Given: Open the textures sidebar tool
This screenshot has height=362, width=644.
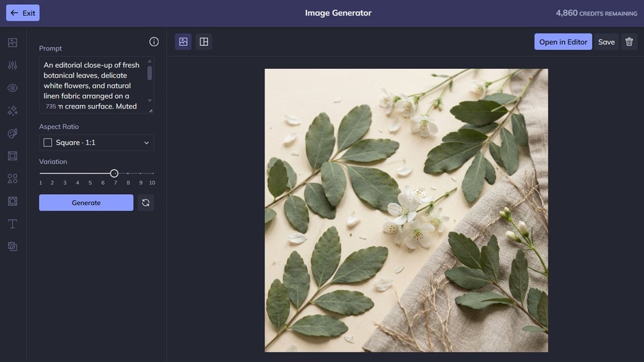Looking at the screenshot, I should pyautogui.click(x=12, y=201).
